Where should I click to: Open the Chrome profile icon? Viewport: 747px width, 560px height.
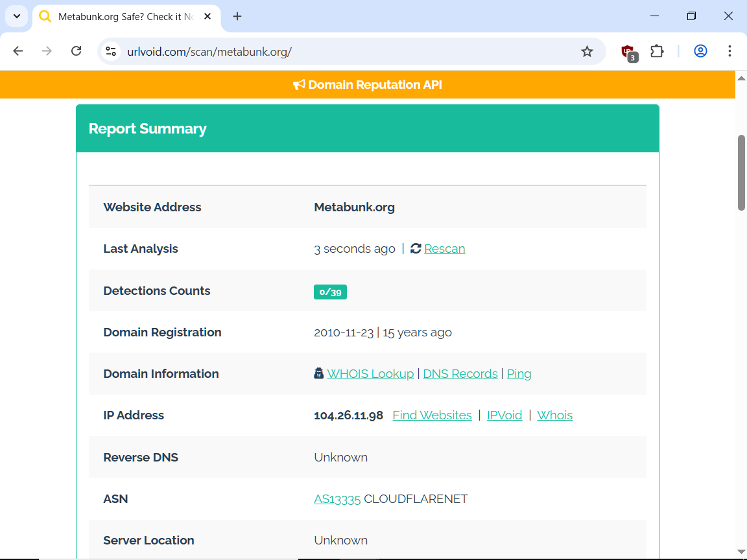(700, 51)
